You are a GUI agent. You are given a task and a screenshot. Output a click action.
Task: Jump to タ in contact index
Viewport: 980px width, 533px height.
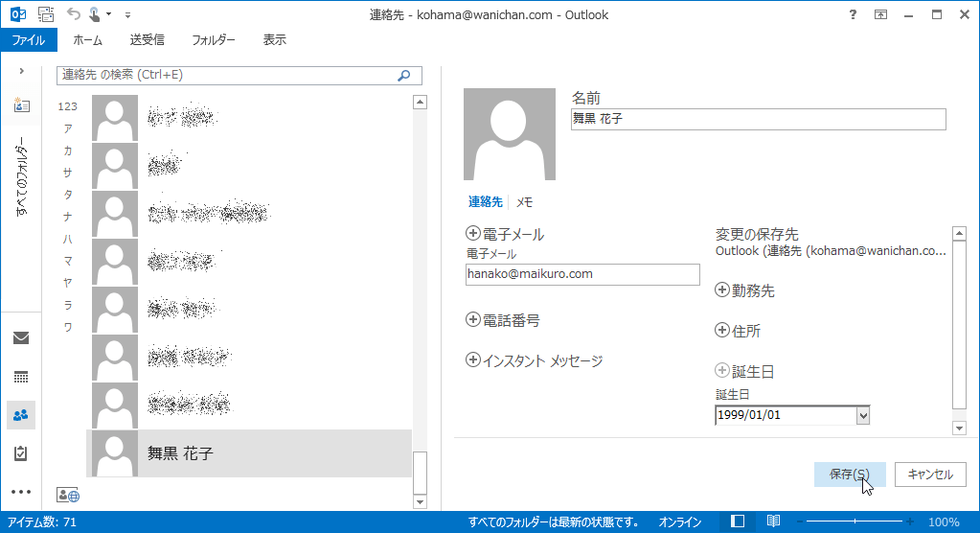click(x=67, y=195)
